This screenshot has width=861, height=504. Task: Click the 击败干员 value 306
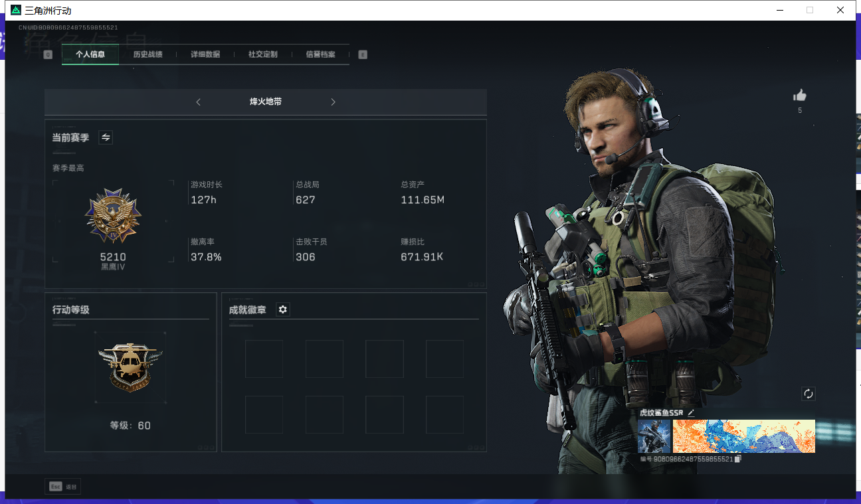306,257
